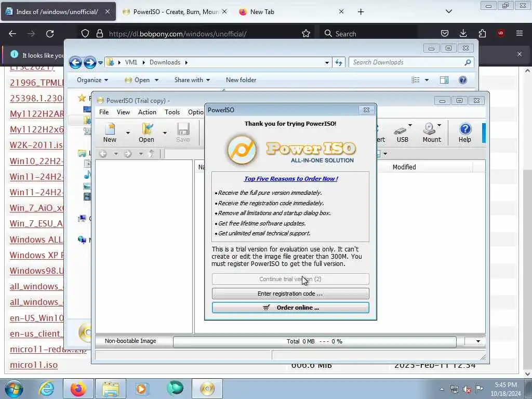
Task: Click the VM1 breadcrumb in Explorer
Action: (x=131, y=62)
